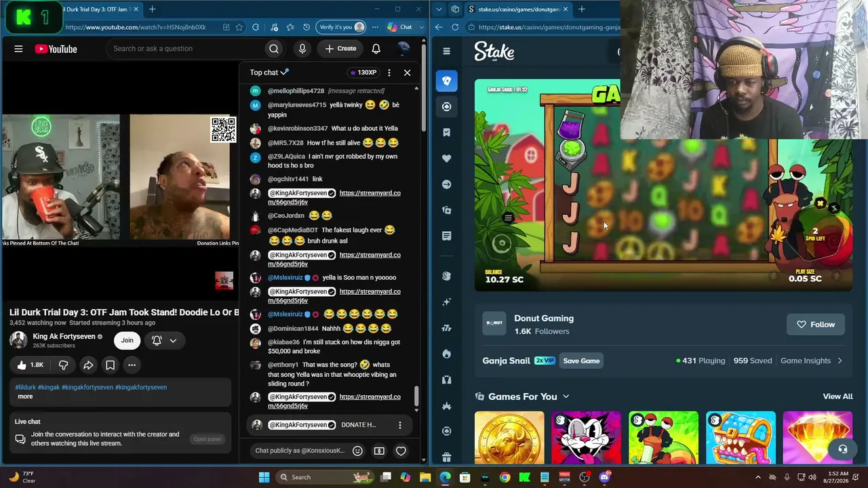868x488 pixels.
Task: Open the top chat three-dot options
Action: tap(389, 73)
